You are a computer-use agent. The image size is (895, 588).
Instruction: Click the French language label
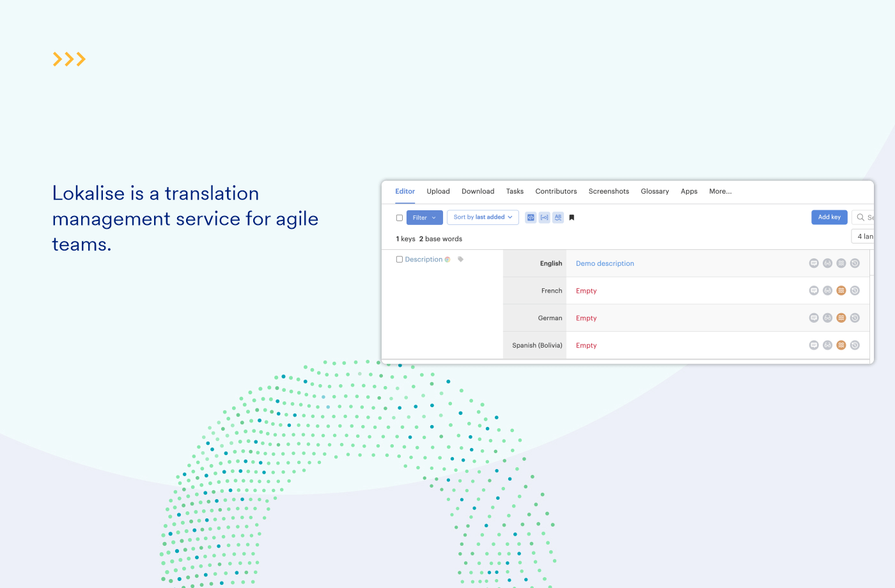552,291
